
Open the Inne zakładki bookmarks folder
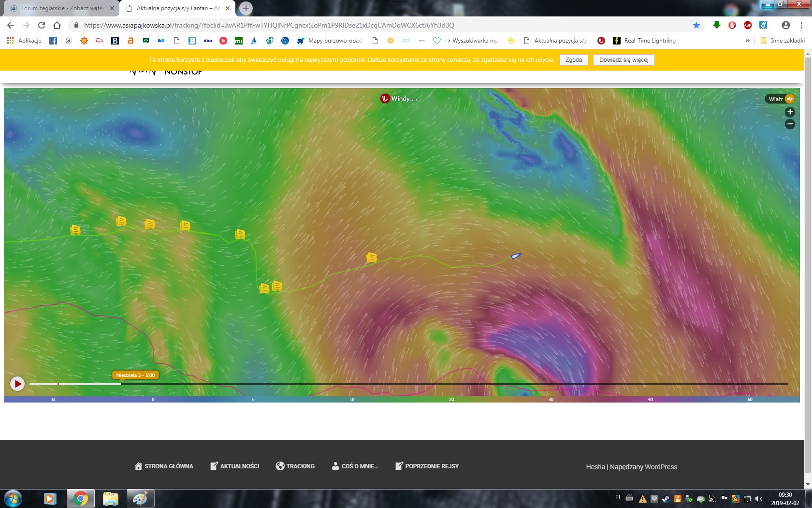[783, 41]
